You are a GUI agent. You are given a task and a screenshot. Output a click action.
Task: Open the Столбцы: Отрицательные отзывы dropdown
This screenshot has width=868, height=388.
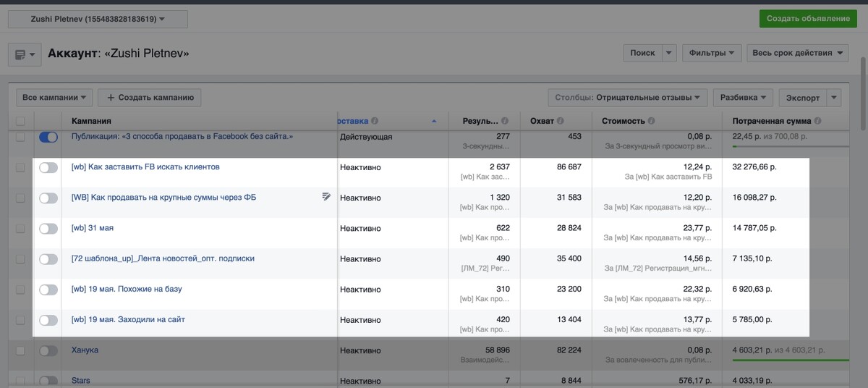pyautogui.click(x=628, y=97)
